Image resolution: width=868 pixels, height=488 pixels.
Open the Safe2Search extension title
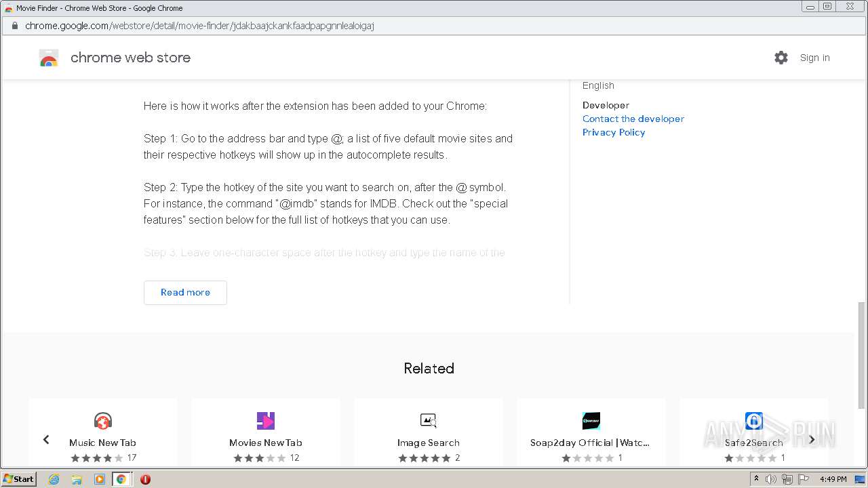[x=753, y=443]
